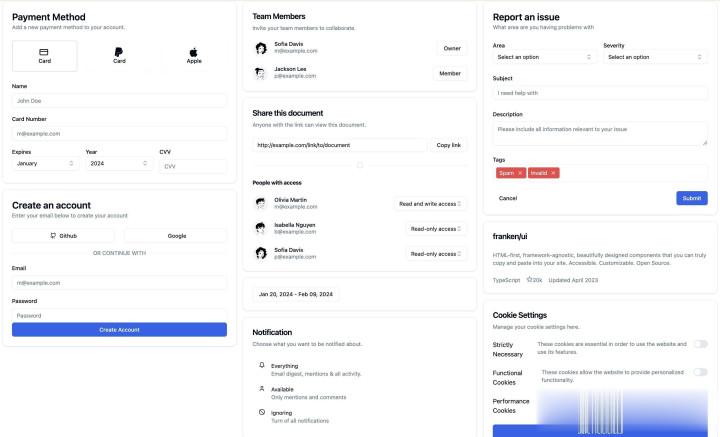Image resolution: width=720 pixels, height=437 pixels.
Task: Click the star icon next to 20k
Action: click(529, 280)
